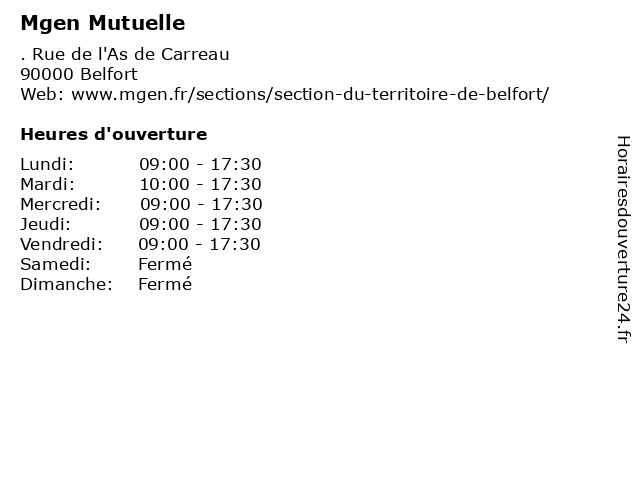Image resolution: width=640 pixels, height=480 pixels.
Task: Open the mgen.fr section web address
Action: (x=310, y=94)
